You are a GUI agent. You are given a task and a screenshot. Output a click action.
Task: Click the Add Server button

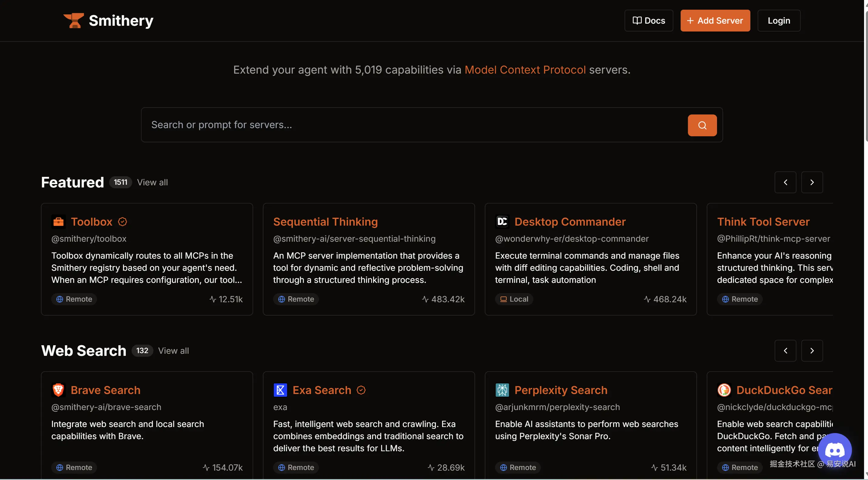715,21
